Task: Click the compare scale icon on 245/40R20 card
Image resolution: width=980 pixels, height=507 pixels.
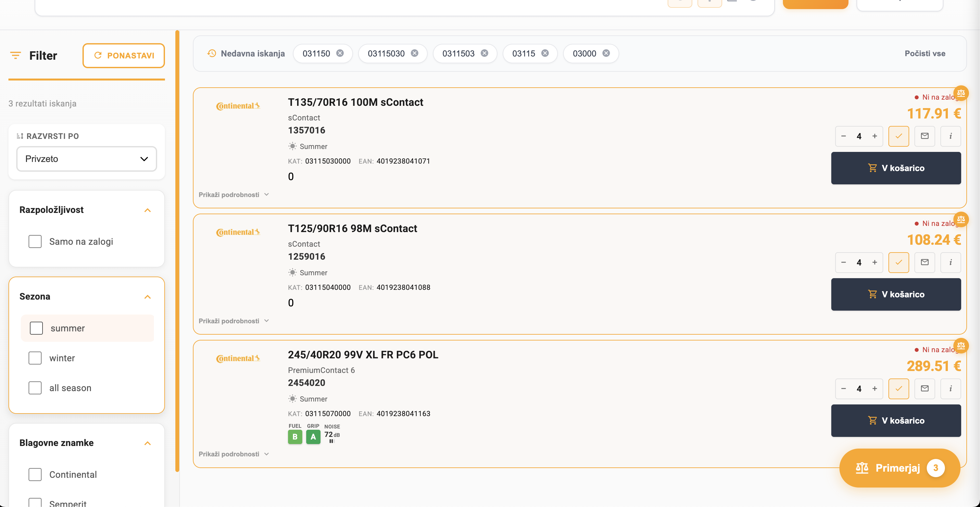Action: pos(961,345)
